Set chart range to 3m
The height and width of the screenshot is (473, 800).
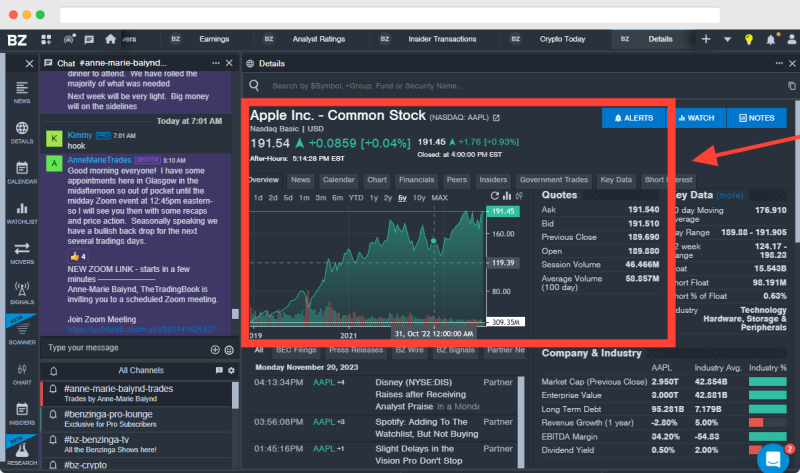(x=320, y=197)
